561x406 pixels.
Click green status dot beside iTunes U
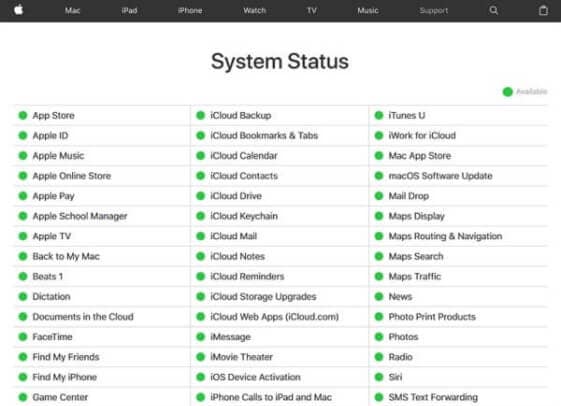point(379,115)
